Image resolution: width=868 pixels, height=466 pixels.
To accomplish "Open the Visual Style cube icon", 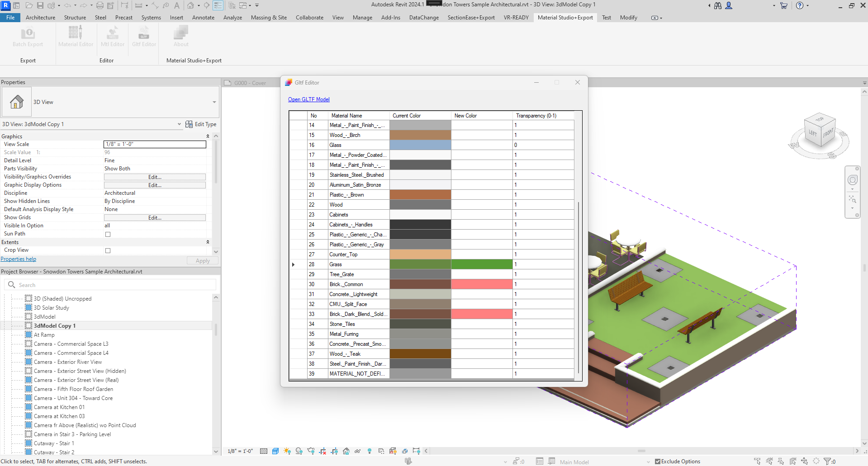I will 275,451.
